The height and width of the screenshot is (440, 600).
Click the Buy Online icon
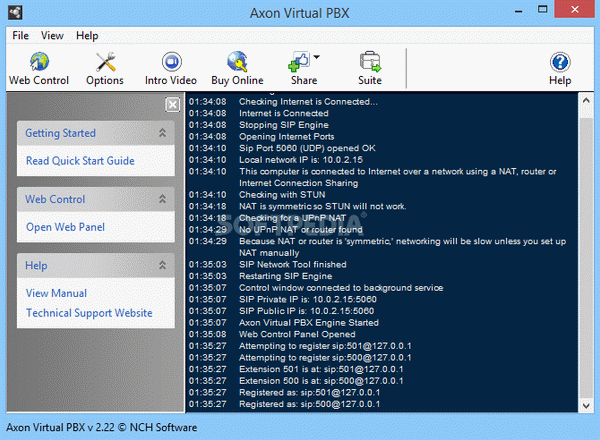238,68
